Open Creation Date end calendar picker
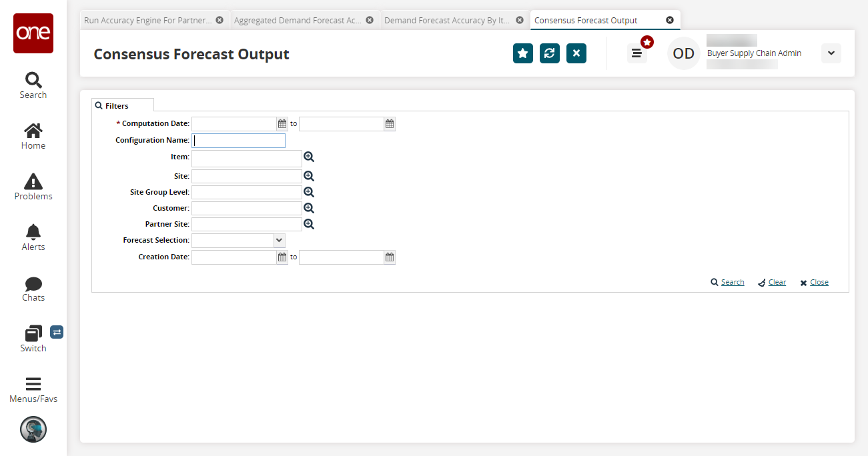This screenshot has width=868, height=456. [390, 257]
